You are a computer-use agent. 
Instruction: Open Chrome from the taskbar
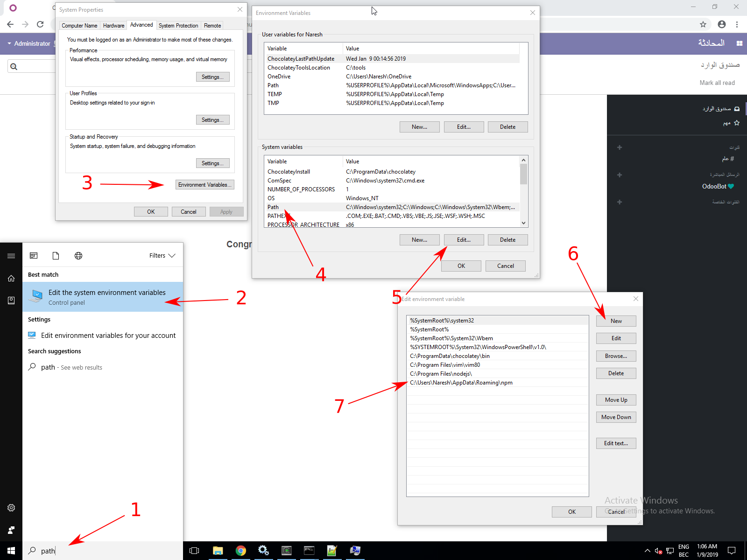241,551
